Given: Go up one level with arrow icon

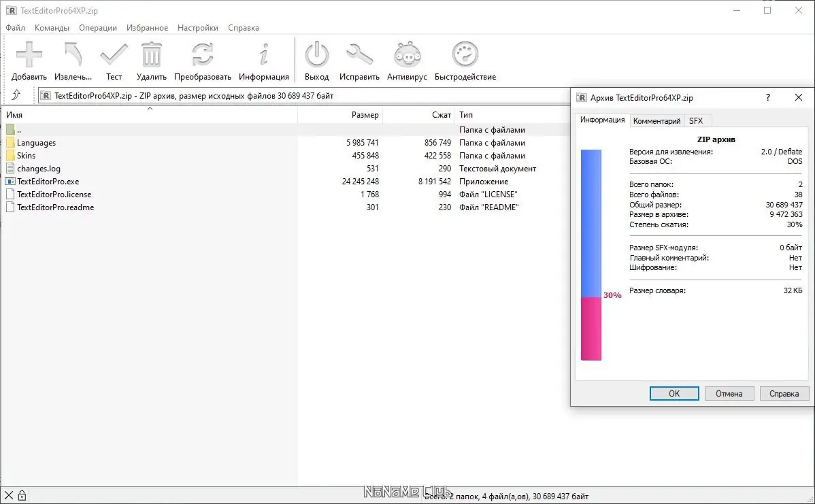Looking at the screenshot, I should pos(16,95).
